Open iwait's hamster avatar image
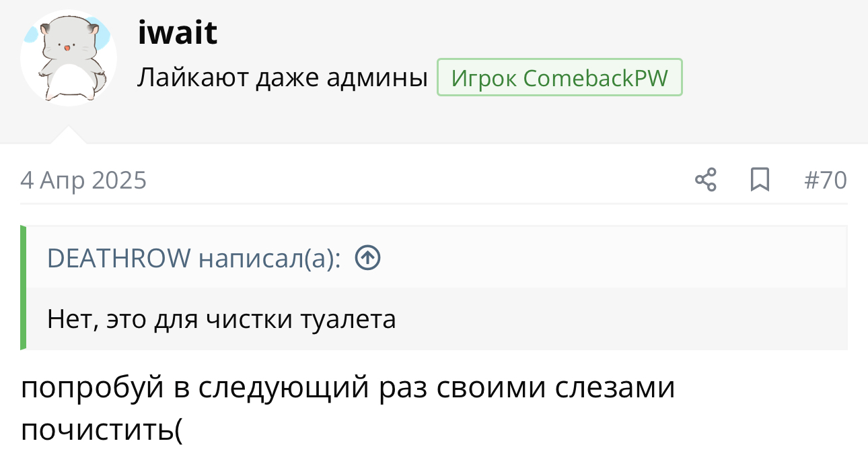This screenshot has width=868, height=462. [68, 58]
